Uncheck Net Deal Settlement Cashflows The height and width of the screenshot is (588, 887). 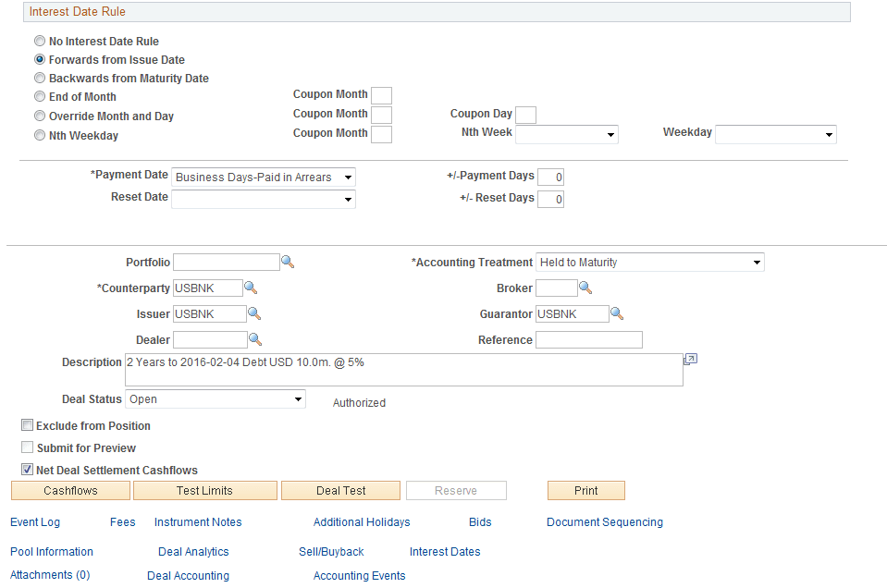[x=27, y=469]
